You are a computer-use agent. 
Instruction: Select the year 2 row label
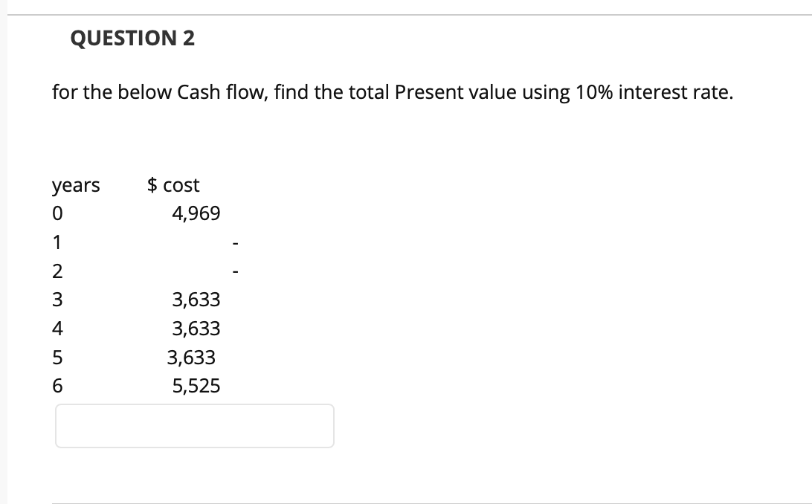[57, 271]
